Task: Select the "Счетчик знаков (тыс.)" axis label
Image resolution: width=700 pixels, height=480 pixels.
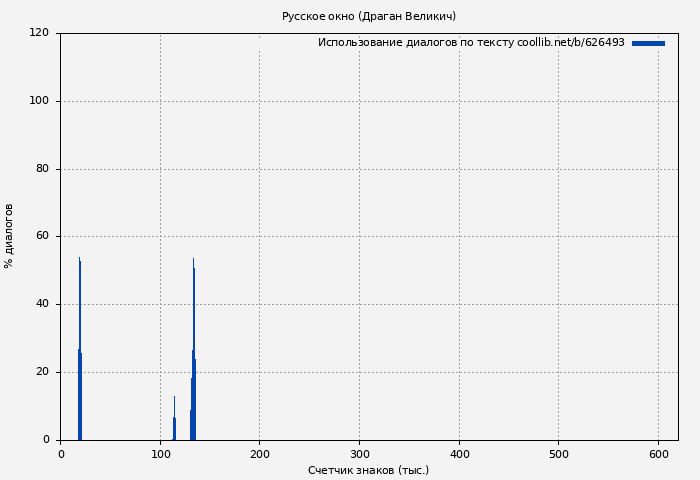Action: pos(368,470)
